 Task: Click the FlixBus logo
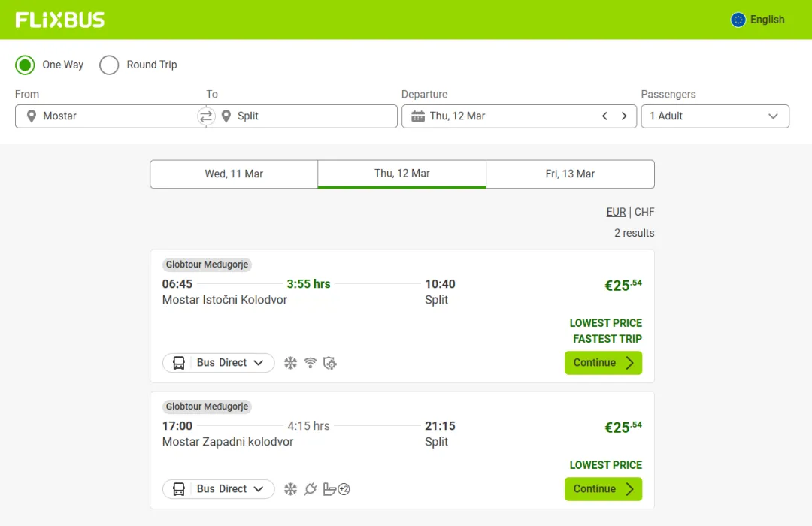[x=60, y=20]
